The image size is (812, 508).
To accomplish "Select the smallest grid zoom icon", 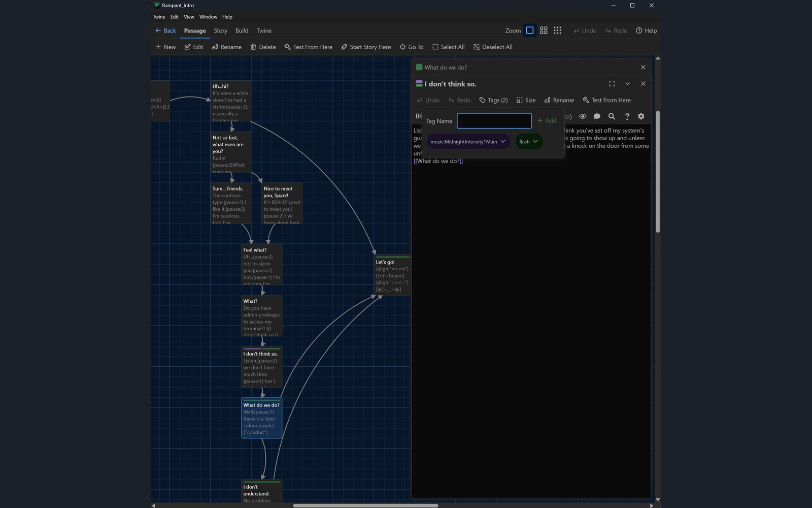I will [x=557, y=30].
